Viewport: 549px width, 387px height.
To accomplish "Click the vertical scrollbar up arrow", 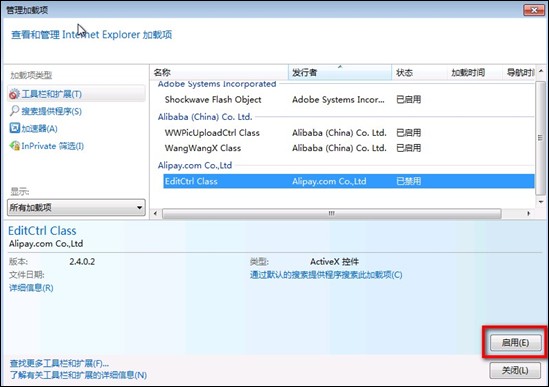I will (541, 71).
